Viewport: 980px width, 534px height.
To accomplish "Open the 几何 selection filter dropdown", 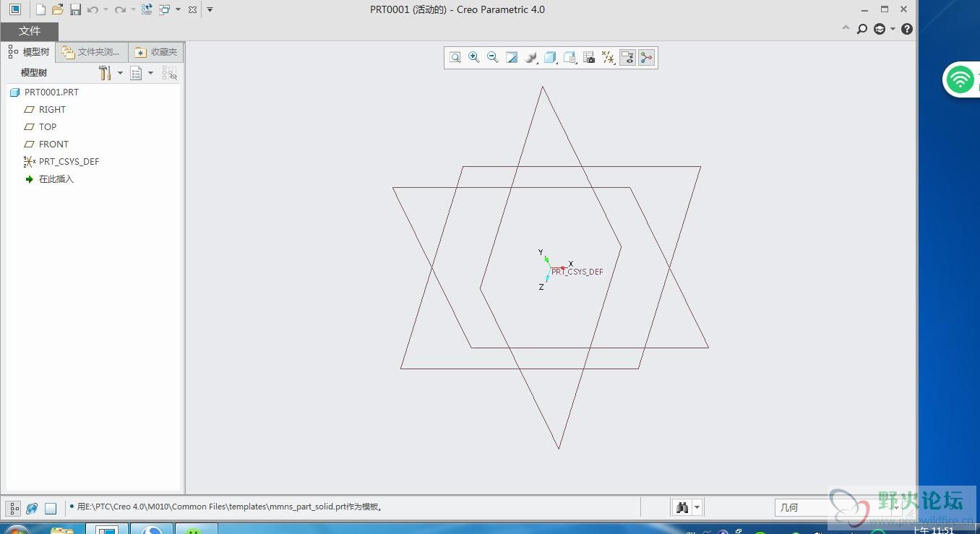I will [x=838, y=508].
